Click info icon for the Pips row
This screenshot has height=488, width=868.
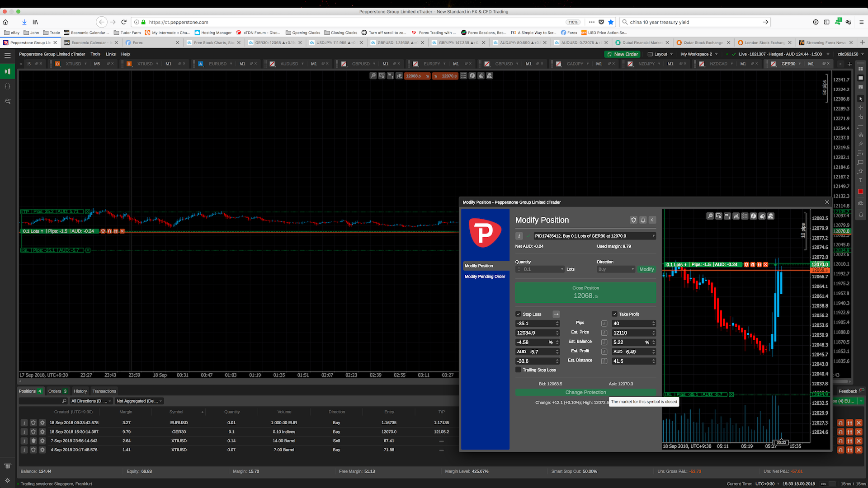[x=604, y=324]
